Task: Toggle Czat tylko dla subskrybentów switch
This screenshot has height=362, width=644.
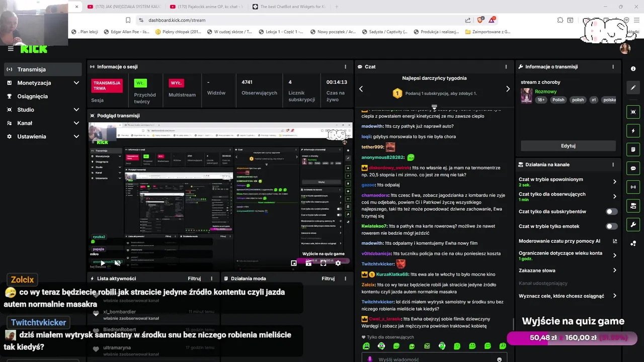Action: 611,212
